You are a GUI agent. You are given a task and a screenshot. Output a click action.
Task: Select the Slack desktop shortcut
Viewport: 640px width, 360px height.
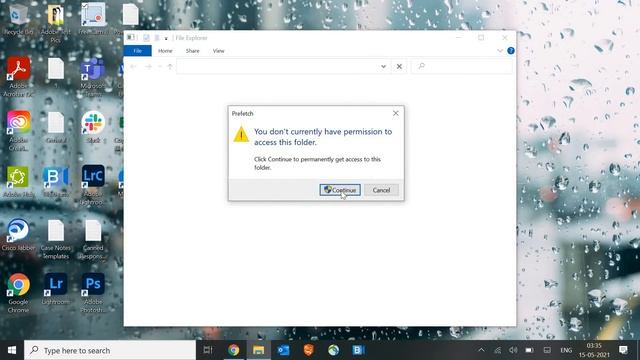[x=93, y=127]
